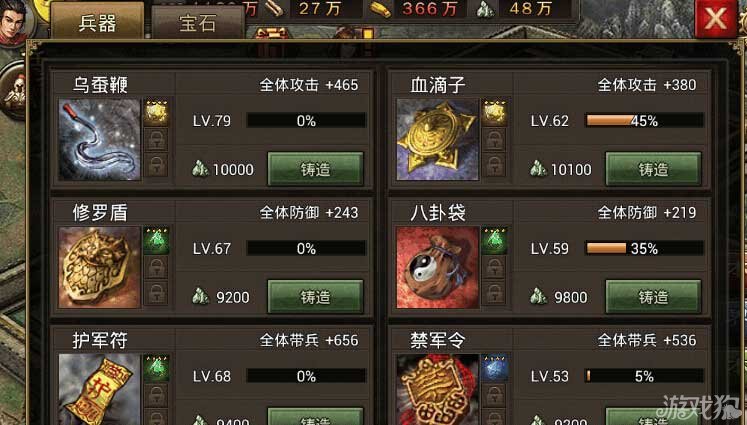Open the player avatar portrait
747x425 pixels.
point(15,22)
